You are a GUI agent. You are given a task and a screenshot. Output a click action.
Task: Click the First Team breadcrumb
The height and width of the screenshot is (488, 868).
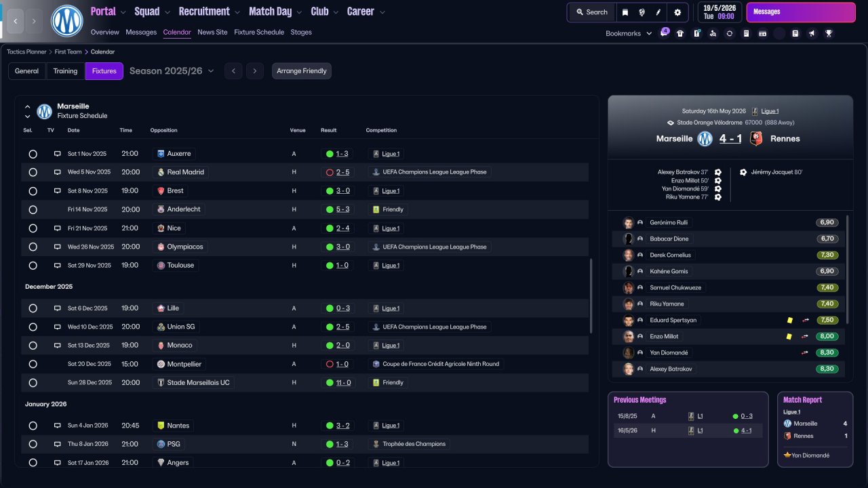click(x=68, y=52)
